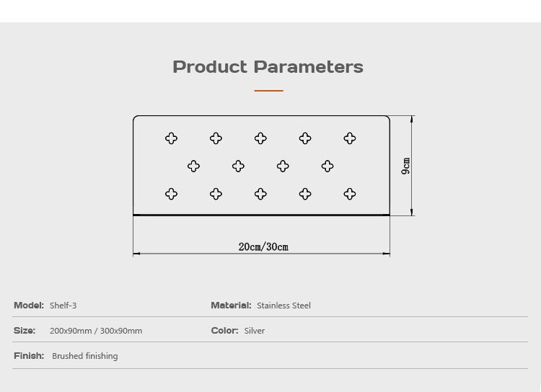Click the orange divider line under the heading
The height and width of the screenshot is (392, 541).
click(268, 91)
